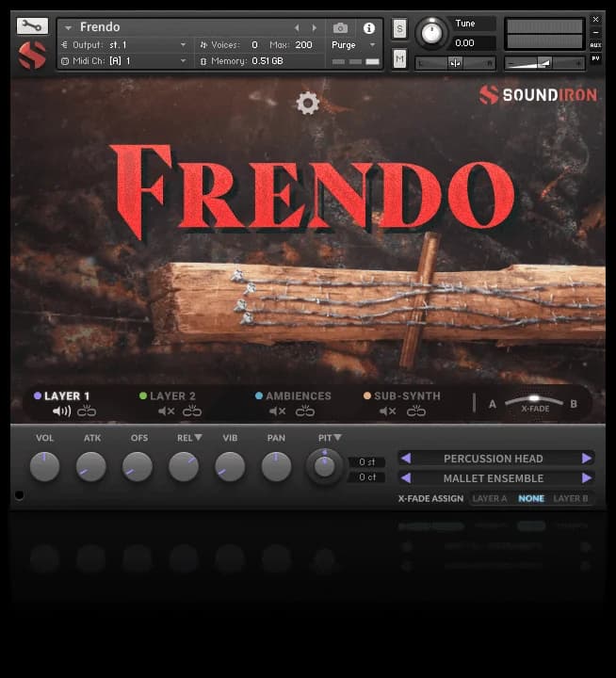The height and width of the screenshot is (678, 616).
Task: Toggle the Ambiences link icon
Action: (x=305, y=411)
